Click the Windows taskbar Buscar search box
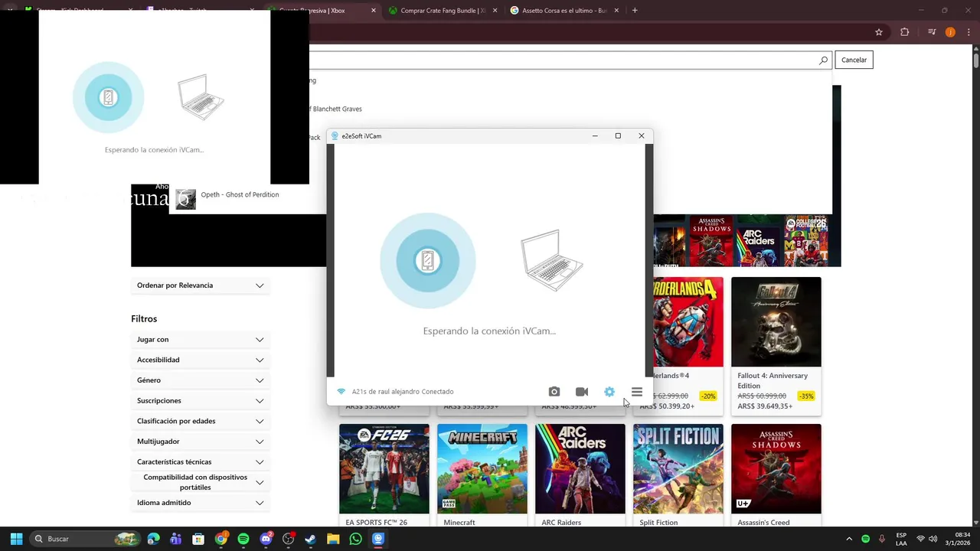Viewport: 980px width, 551px height. tap(84, 539)
